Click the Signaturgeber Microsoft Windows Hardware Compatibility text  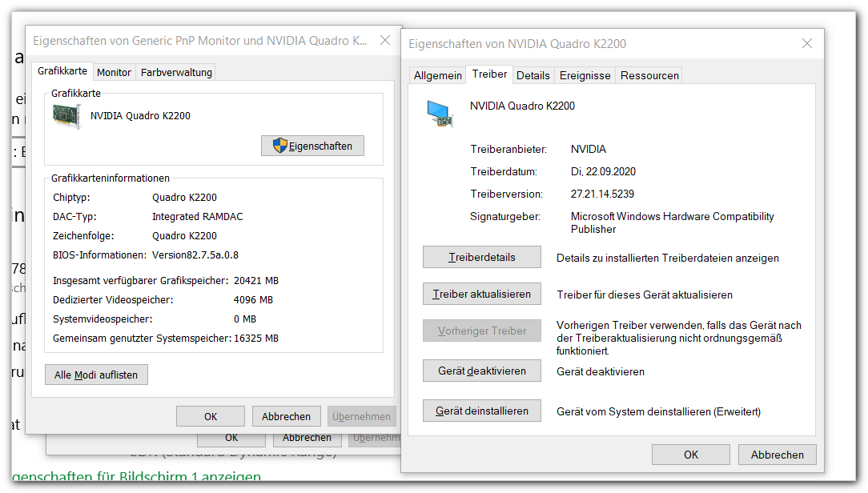672,222
